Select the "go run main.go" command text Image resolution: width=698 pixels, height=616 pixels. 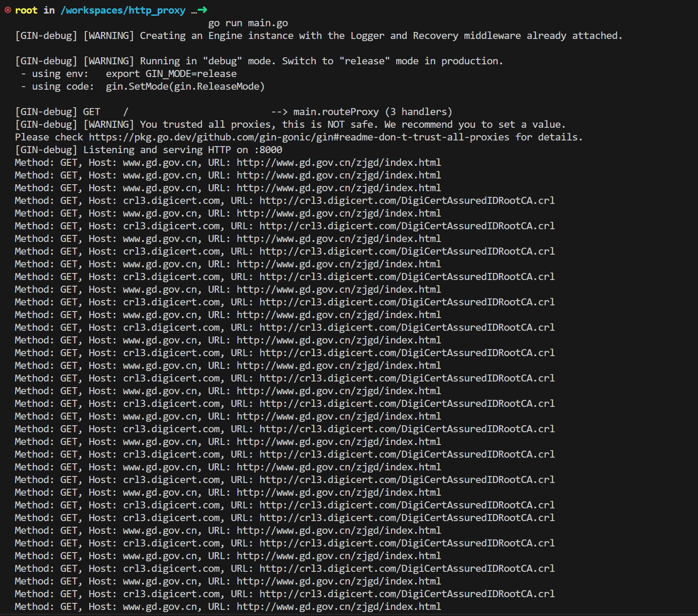[x=248, y=23]
